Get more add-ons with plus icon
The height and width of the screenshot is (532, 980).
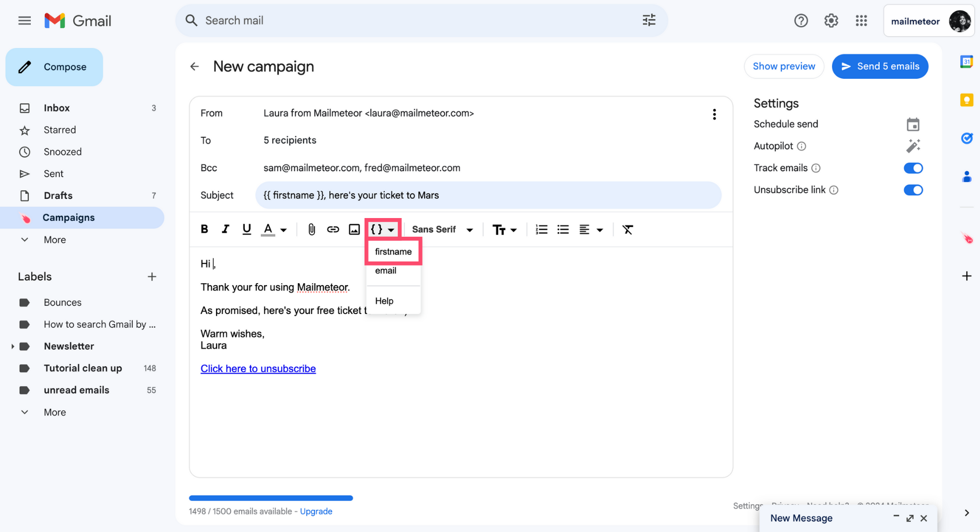click(966, 276)
